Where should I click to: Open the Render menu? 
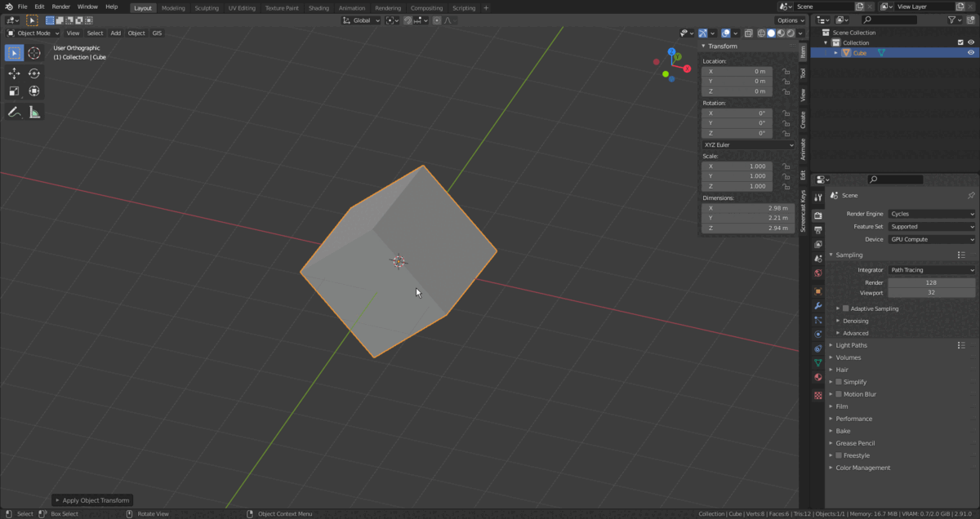(x=61, y=7)
